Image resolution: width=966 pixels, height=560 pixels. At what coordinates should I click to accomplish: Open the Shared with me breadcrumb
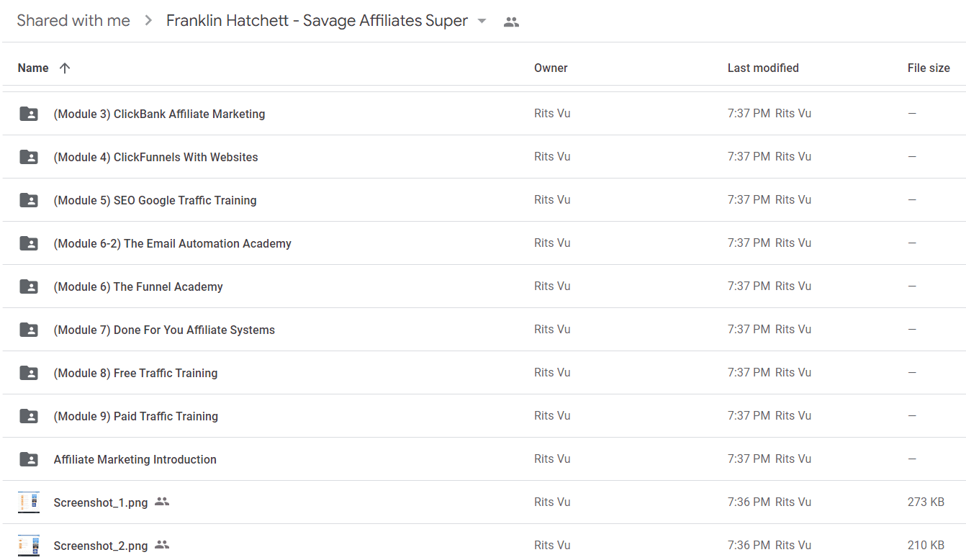tap(73, 21)
